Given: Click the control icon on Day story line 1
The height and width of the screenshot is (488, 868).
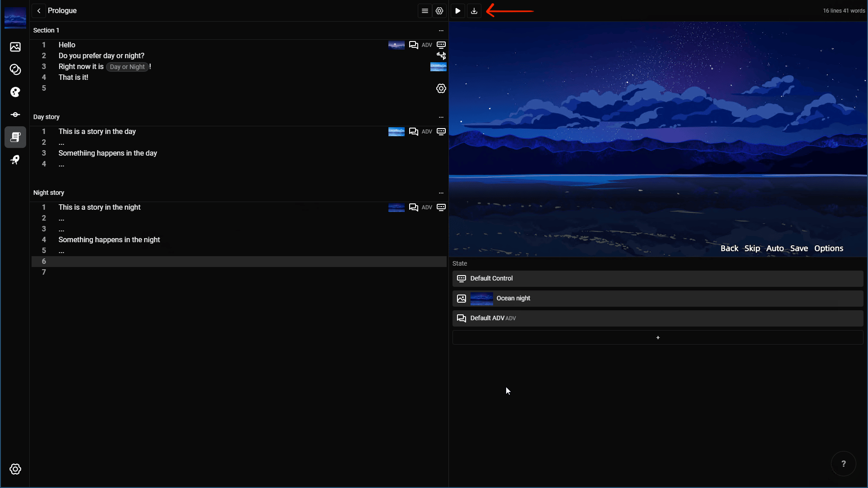Looking at the screenshot, I should [441, 132].
